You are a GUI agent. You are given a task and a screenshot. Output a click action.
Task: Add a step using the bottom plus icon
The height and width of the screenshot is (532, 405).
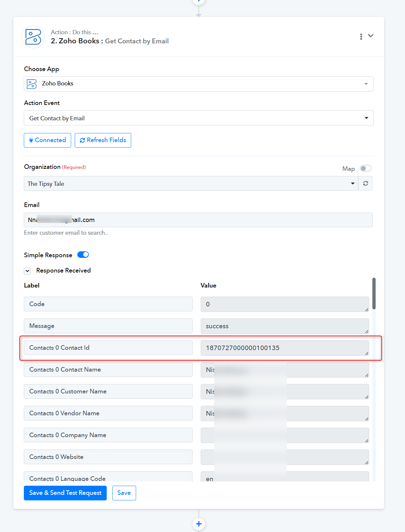[x=199, y=524]
